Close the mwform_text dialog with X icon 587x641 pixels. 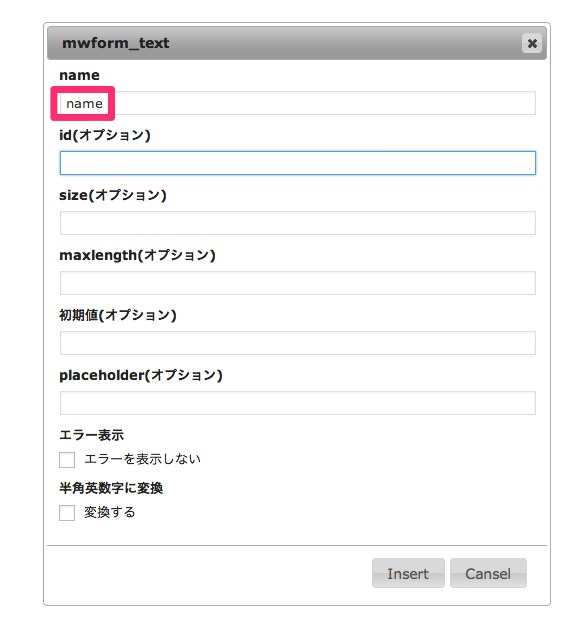point(531,43)
